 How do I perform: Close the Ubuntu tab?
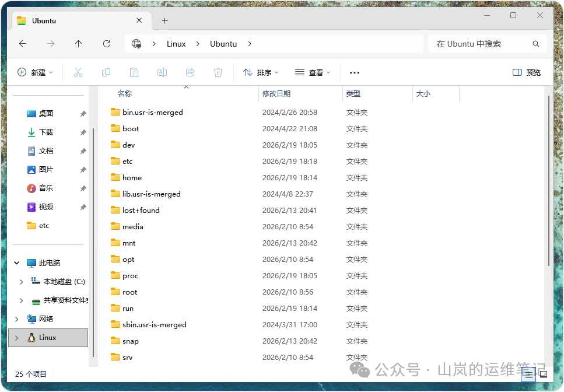(139, 20)
